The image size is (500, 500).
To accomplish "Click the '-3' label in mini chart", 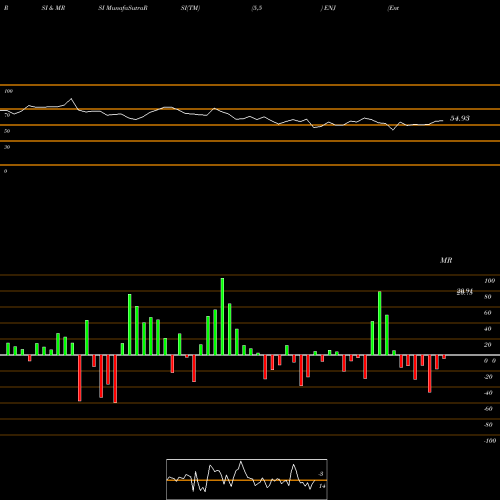I will coord(321,474).
